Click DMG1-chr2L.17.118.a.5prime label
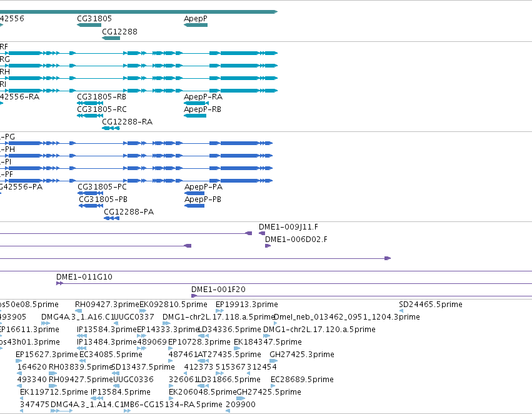532x414 pixels. click(218, 317)
